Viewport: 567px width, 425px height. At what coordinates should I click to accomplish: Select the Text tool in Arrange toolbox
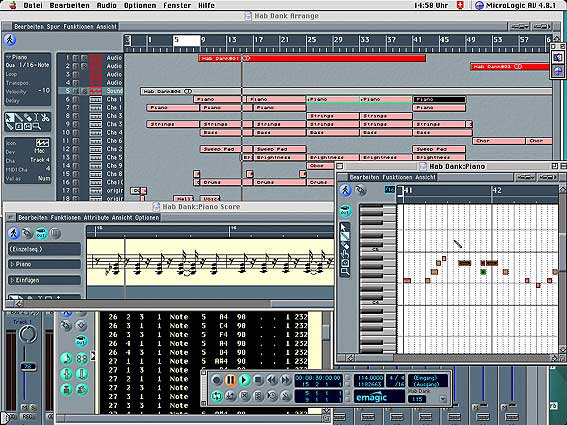coord(36,118)
